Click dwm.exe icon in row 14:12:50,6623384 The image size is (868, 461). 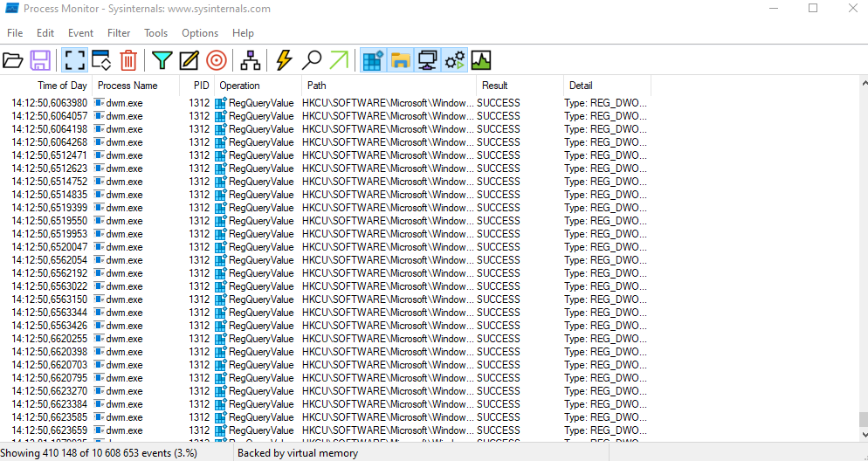pos(99,404)
